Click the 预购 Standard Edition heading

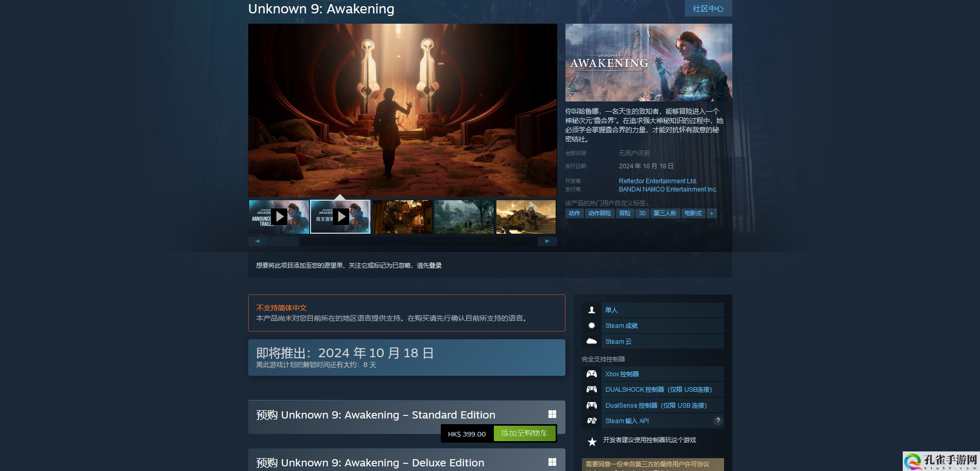click(x=376, y=415)
